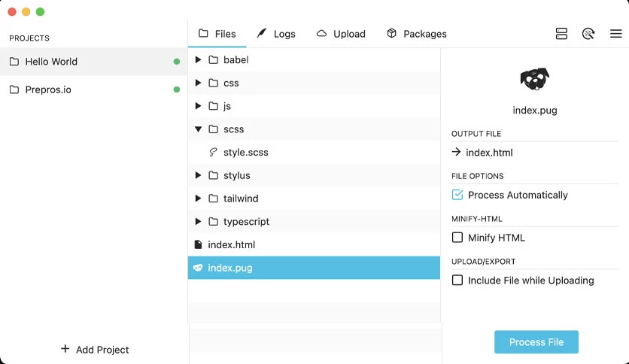Screen dimensions: 629x364
Task: Click the js folder icon
Action: pyautogui.click(x=214, y=106)
